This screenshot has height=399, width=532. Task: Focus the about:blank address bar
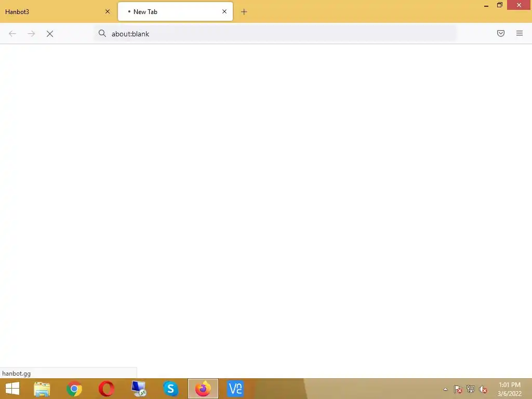pos(275,34)
